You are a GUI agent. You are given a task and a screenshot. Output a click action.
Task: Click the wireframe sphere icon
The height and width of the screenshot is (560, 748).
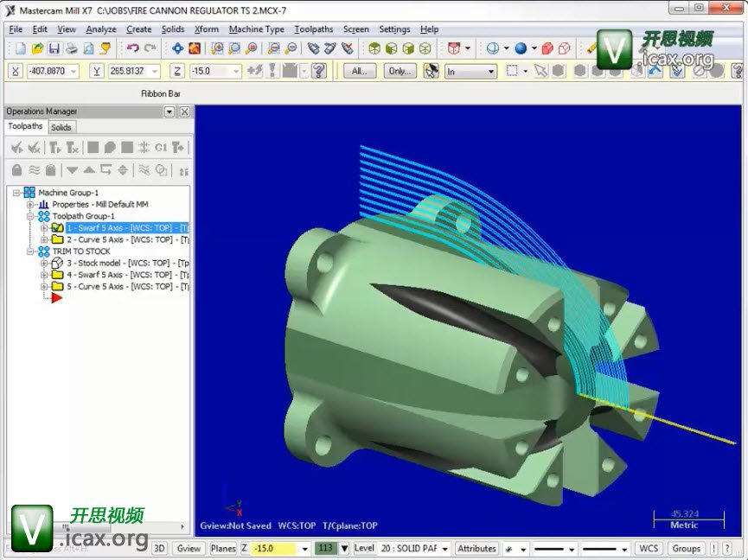493,48
